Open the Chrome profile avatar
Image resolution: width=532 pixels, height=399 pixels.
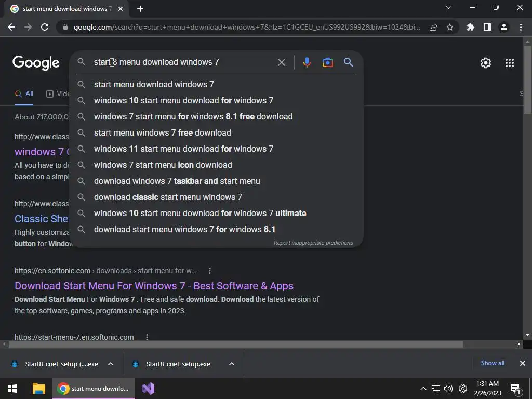(x=504, y=27)
